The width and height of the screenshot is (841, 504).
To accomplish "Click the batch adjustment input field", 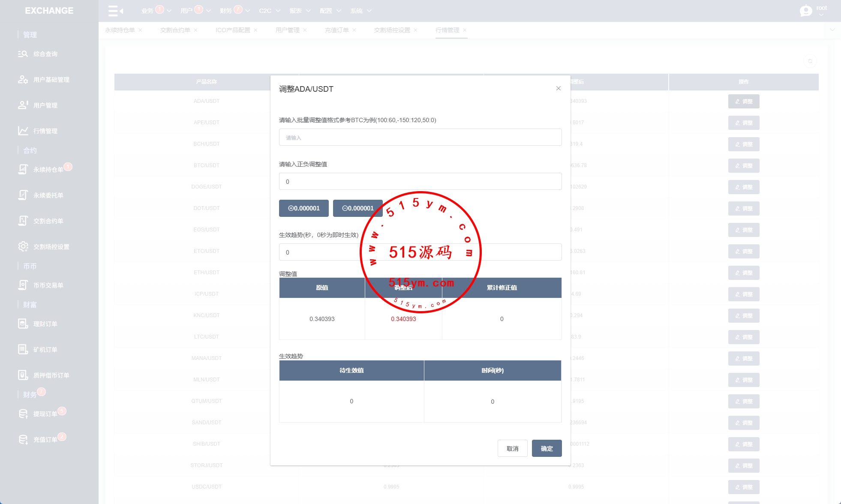I will (420, 138).
